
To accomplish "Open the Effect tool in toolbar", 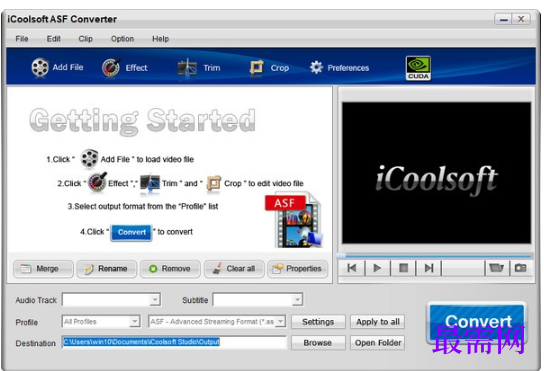I will (111, 67).
